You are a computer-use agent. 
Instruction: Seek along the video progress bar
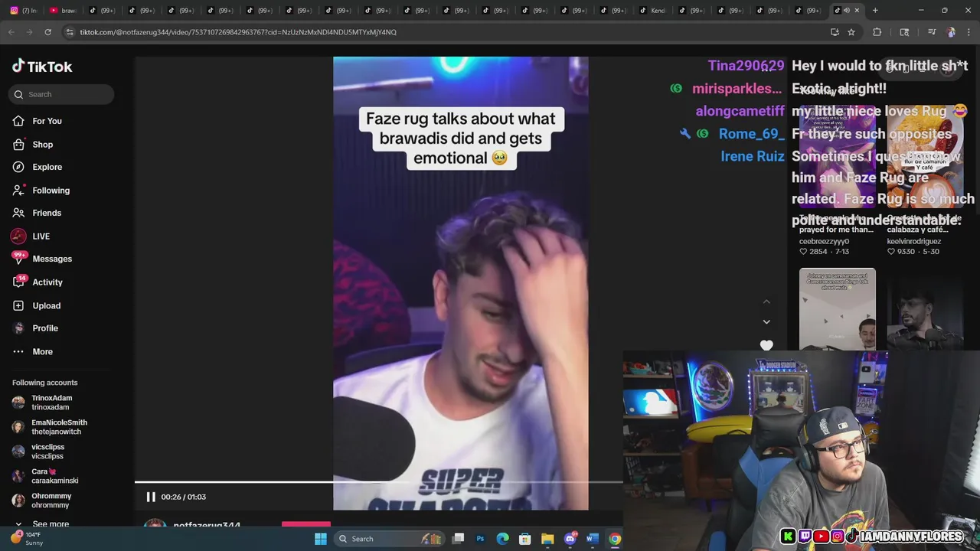(378, 482)
